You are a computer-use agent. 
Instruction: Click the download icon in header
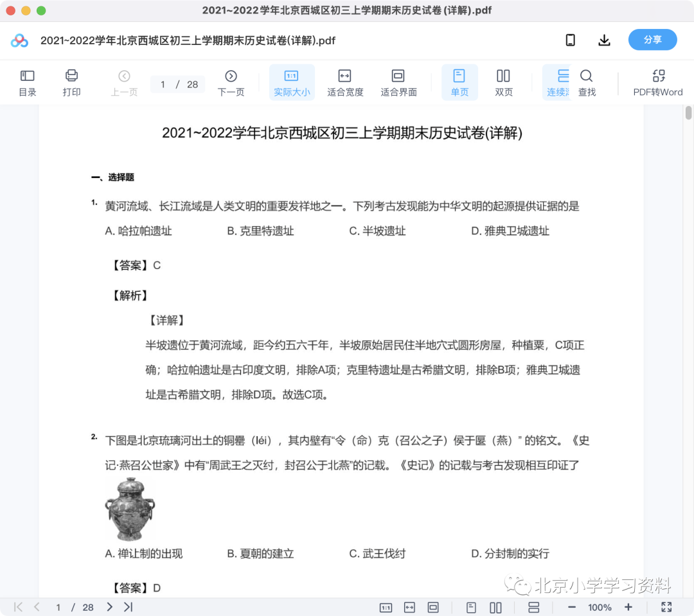604,40
